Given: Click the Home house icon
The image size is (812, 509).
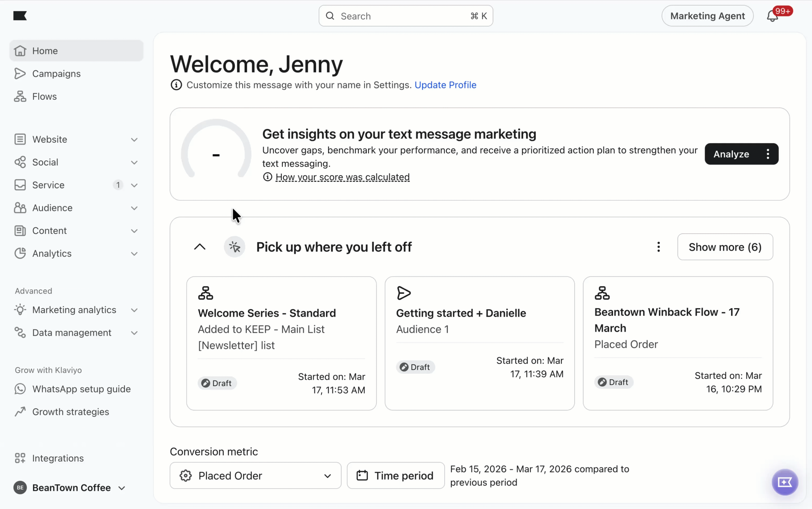Looking at the screenshot, I should (x=20, y=51).
